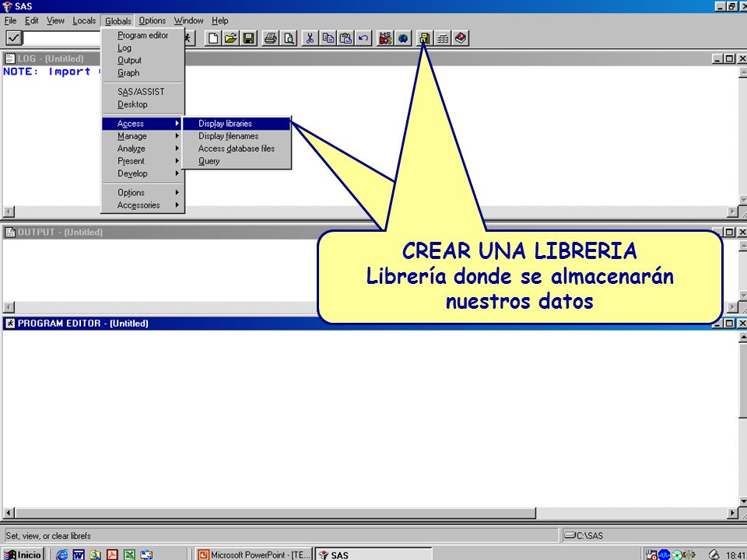Select Output in Globals menu

[143, 60]
